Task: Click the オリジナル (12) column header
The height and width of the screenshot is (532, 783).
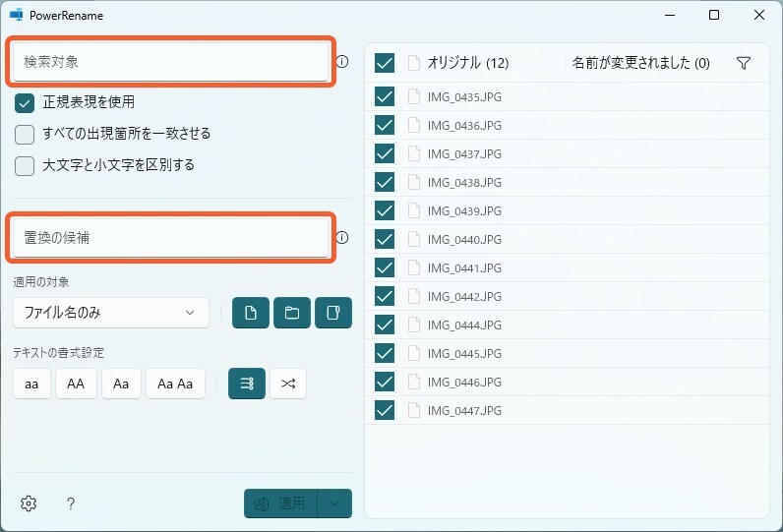Action: pyautogui.click(x=468, y=63)
